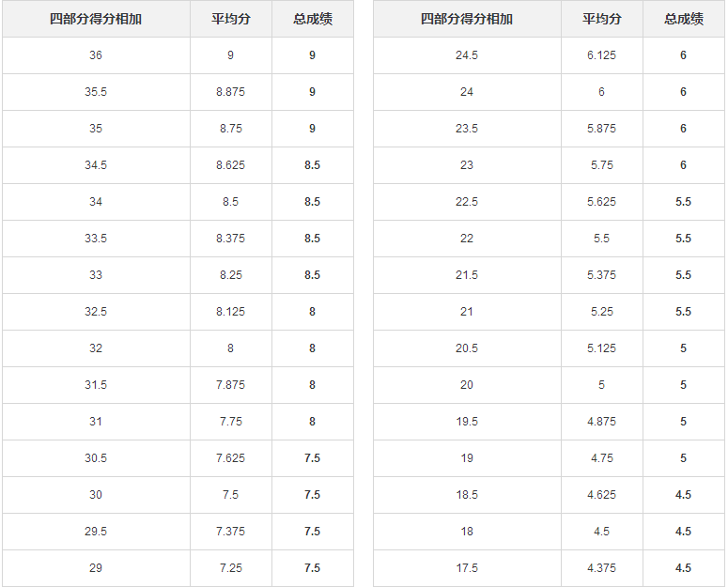Select the cell with sum 24.5
The height and width of the screenshot is (587, 728).
point(467,55)
